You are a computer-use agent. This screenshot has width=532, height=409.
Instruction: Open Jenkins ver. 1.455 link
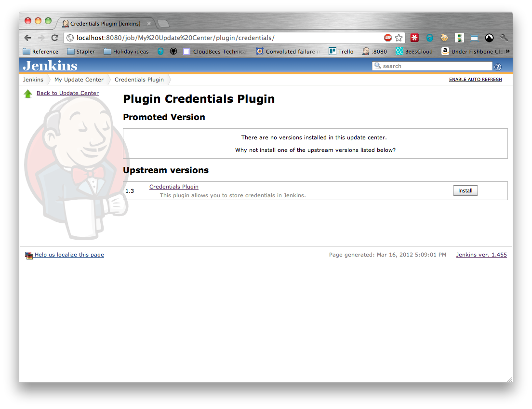tap(481, 255)
